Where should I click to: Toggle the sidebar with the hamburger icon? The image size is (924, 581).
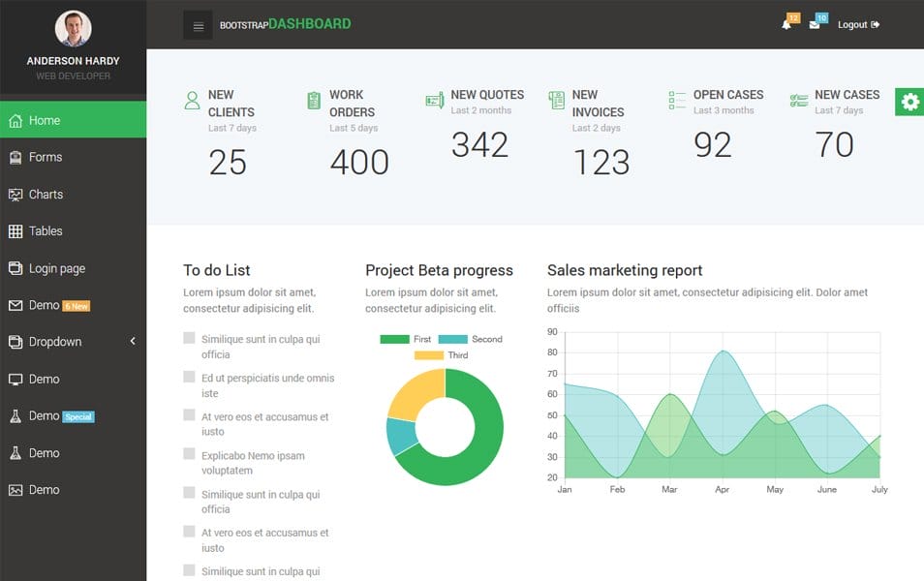(x=198, y=24)
